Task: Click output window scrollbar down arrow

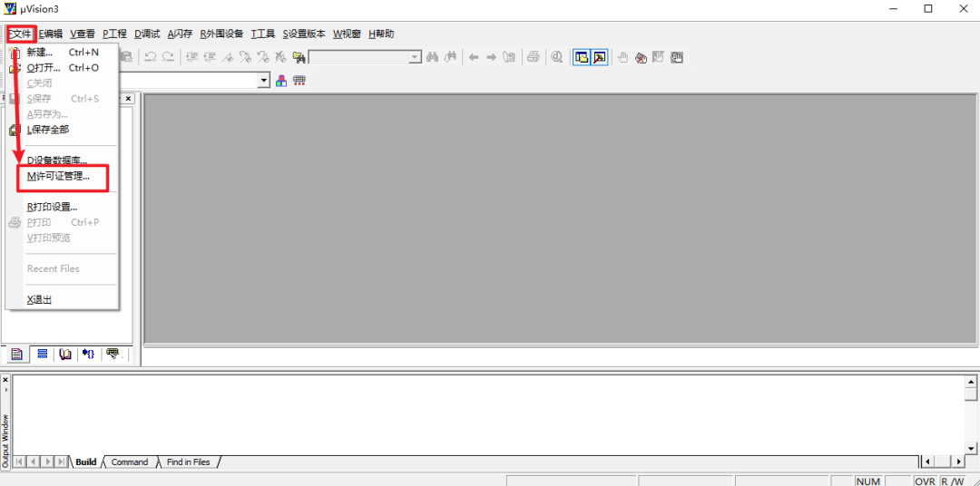Action: [x=971, y=449]
